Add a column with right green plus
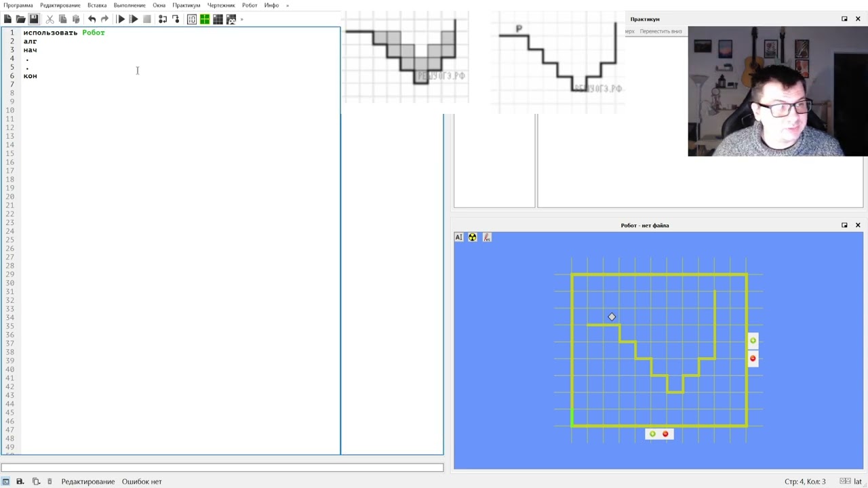The height and width of the screenshot is (488, 868). [753, 340]
